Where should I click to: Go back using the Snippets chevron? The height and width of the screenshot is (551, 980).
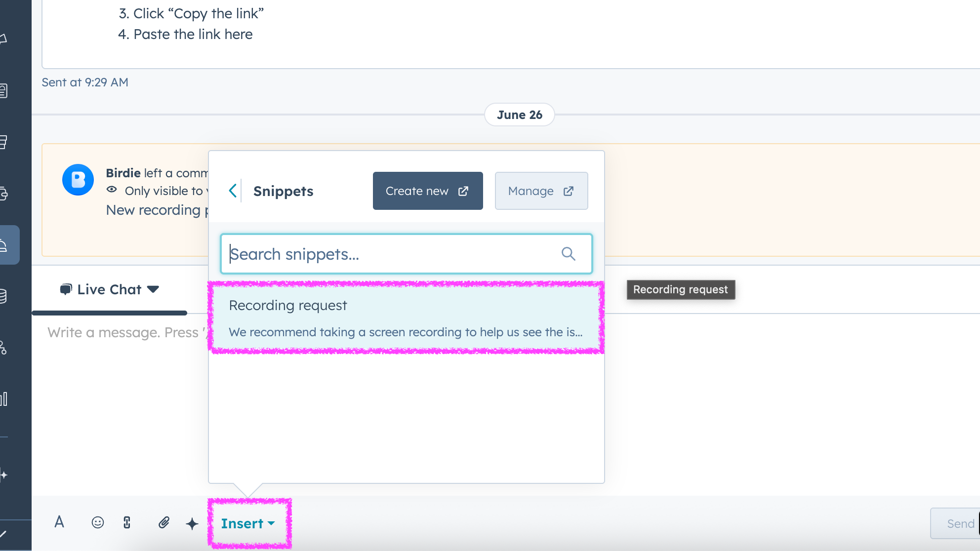click(x=233, y=191)
